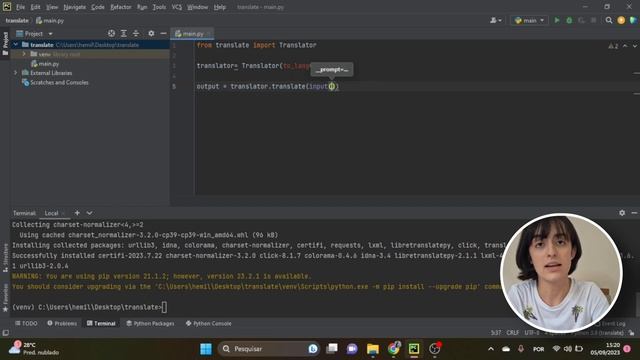Expand all in Project panel
The image size is (640, 360).
(124, 33)
